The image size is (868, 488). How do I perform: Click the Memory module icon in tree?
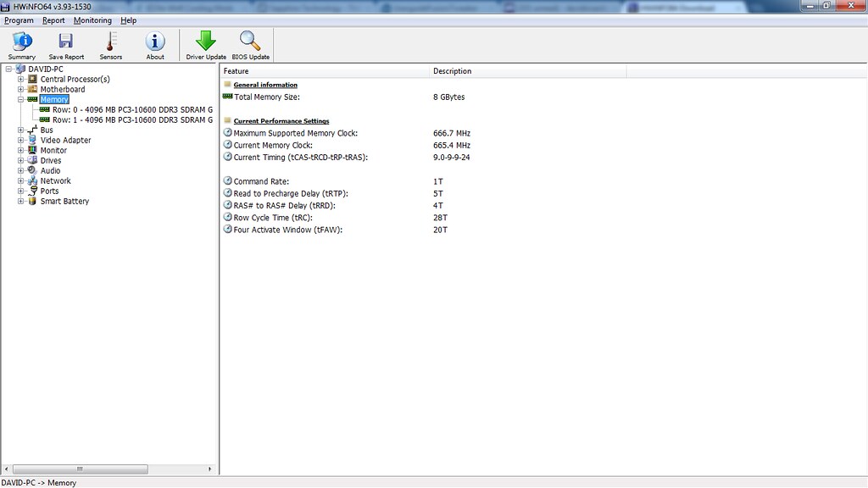(x=33, y=100)
